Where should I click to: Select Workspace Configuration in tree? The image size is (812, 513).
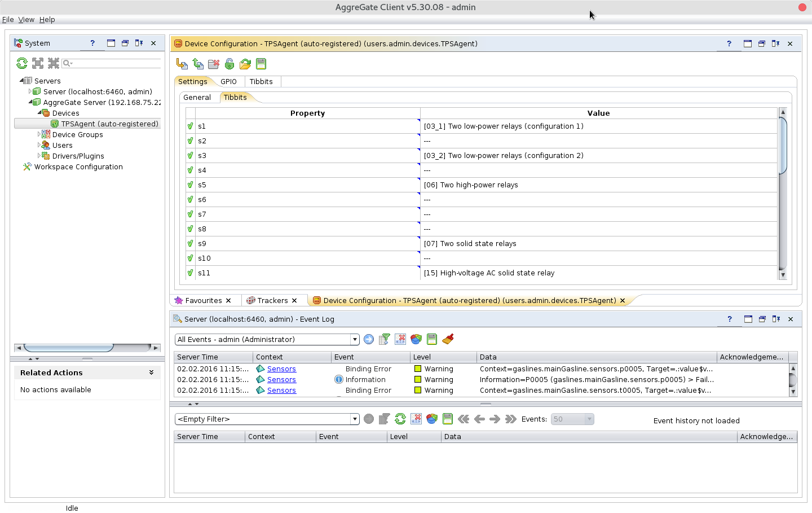pos(78,166)
